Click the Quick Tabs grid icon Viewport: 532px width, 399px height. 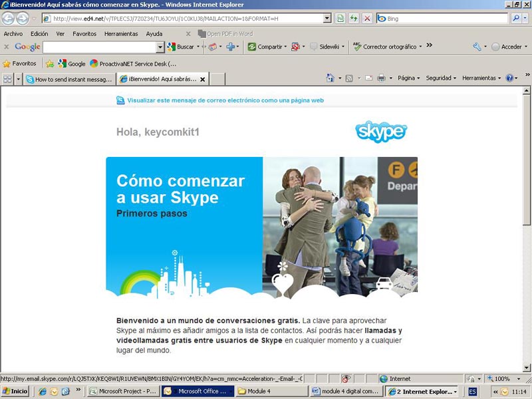pyautogui.click(x=7, y=79)
